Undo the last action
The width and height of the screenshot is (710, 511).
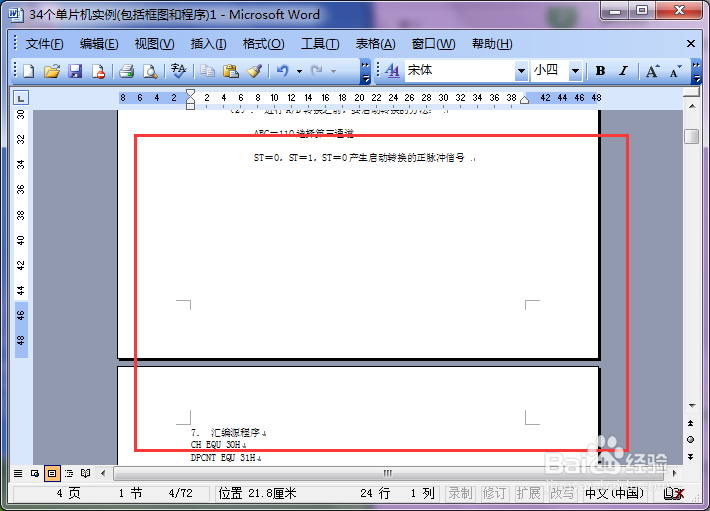(x=283, y=71)
